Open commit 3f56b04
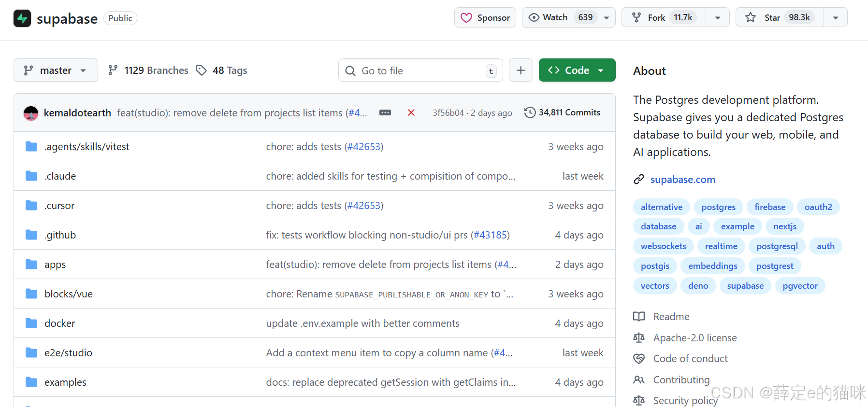This screenshot has width=868, height=407. click(448, 113)
